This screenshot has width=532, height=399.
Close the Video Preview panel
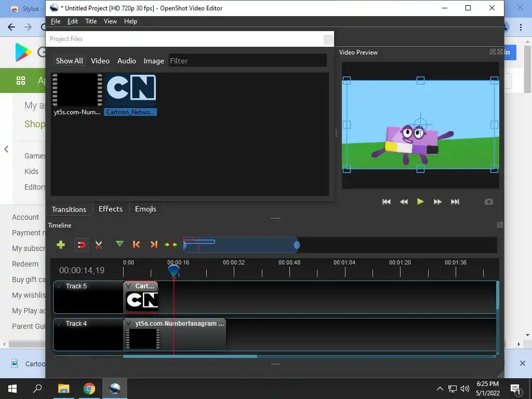(x=500, y=51)
